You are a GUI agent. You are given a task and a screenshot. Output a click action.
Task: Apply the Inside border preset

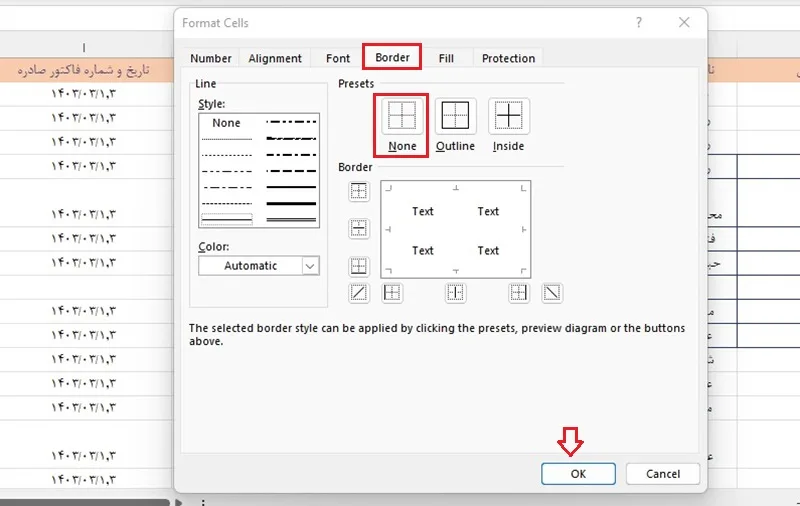tap(509, 116)
